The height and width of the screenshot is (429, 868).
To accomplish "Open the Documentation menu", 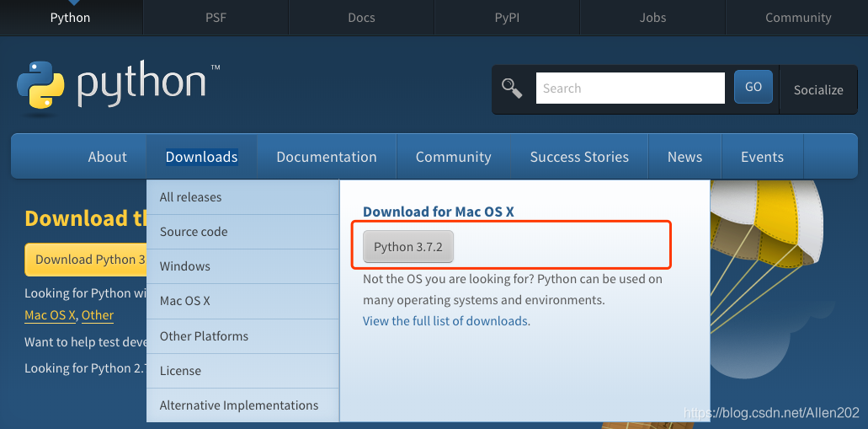I will (327, 157).
